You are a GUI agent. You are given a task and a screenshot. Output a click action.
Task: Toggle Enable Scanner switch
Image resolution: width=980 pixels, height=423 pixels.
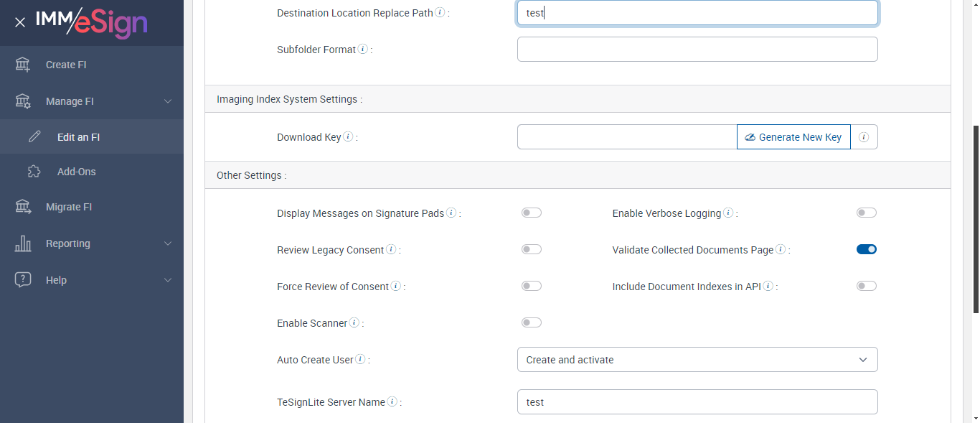point(532,322)
